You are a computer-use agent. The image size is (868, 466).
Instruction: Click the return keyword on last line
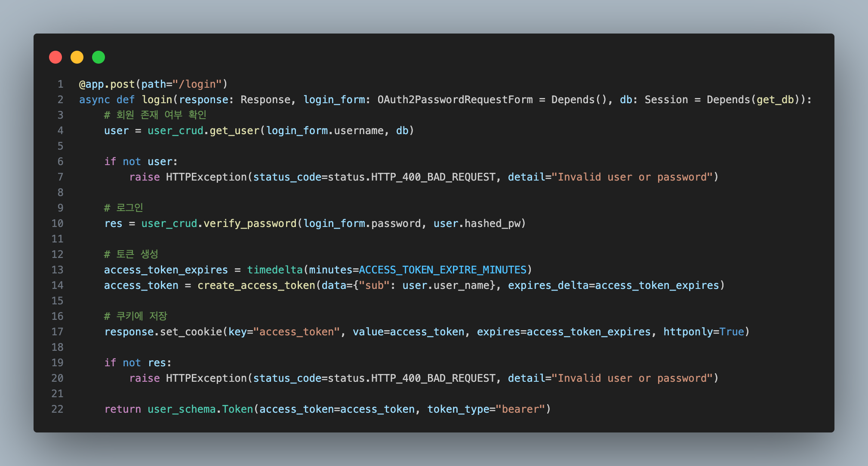point(123,409)
